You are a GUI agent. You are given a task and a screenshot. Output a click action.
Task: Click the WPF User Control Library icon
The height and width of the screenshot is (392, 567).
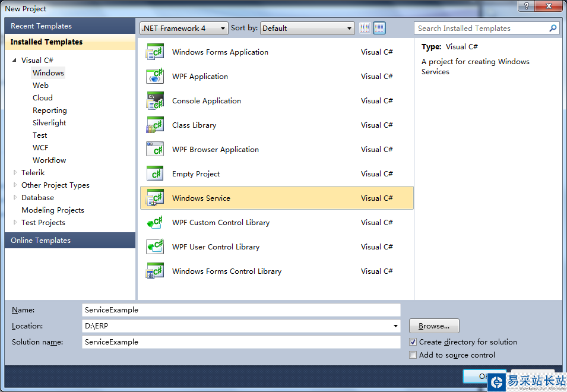tap(155, 246)
